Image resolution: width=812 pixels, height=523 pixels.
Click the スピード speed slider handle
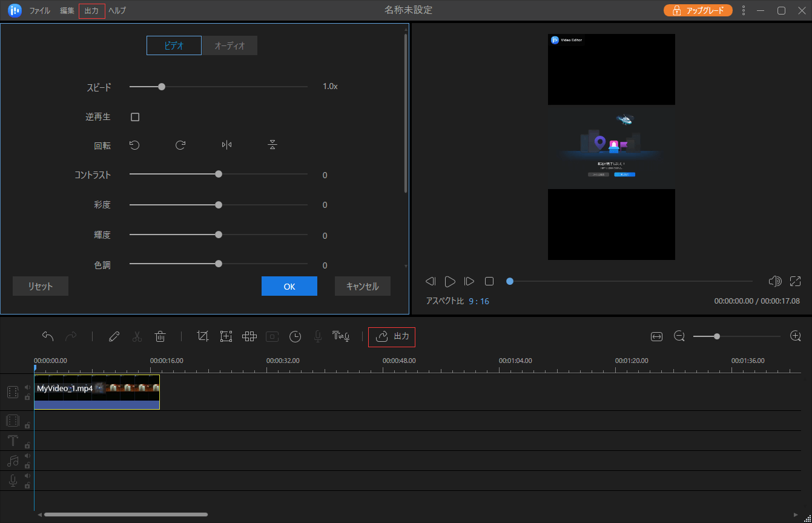click(x=162, y=87)
